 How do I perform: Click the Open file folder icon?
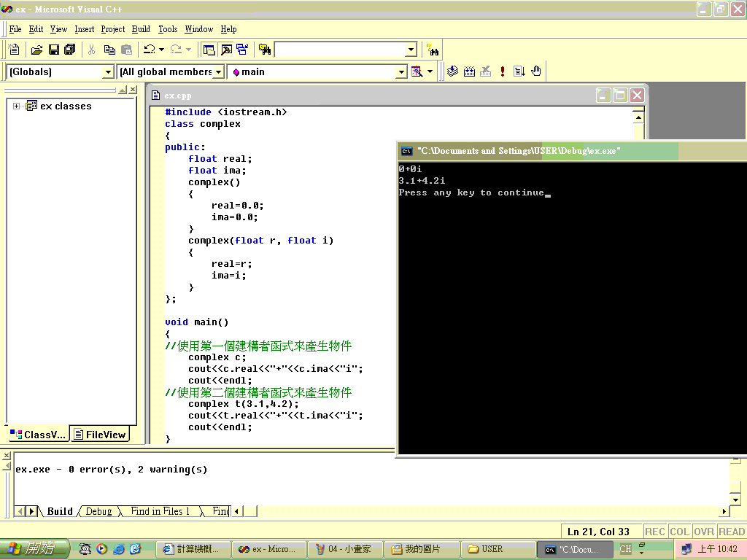pyautogui.click(x=36, y=50)
